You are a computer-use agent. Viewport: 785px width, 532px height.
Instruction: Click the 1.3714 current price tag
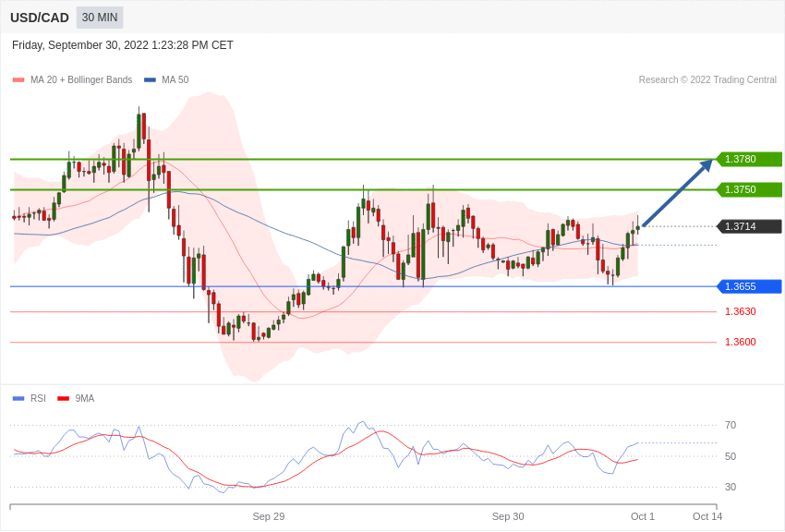pyautogui.click(x=750, y=226)
